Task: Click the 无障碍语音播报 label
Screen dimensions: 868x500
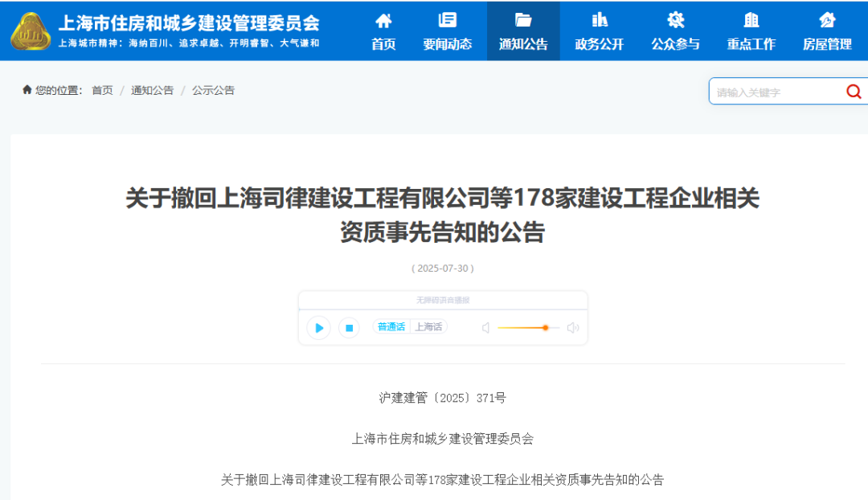Action: tap(443, 300)
